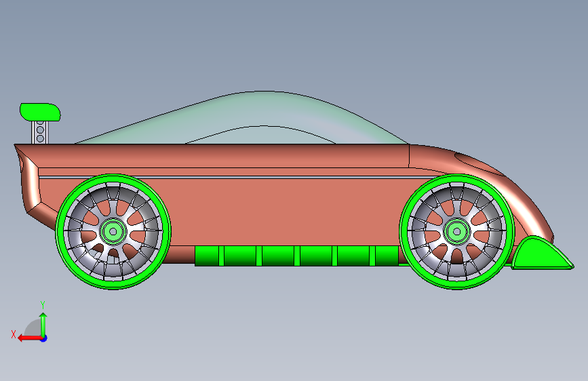Click the headlight recess on front hood
Viewport: 588px width, 381px height.
pyautogui.click(x=478, y=164)
